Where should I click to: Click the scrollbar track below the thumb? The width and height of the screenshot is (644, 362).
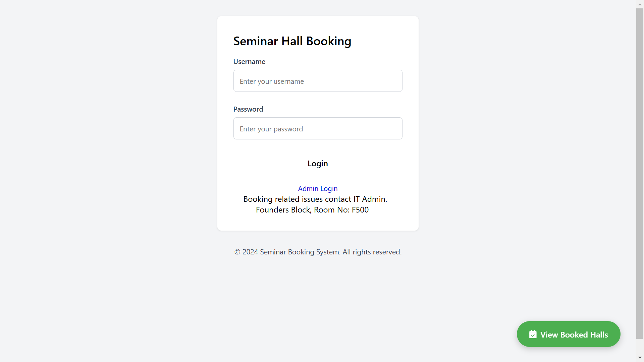click(x=640, y=347)
